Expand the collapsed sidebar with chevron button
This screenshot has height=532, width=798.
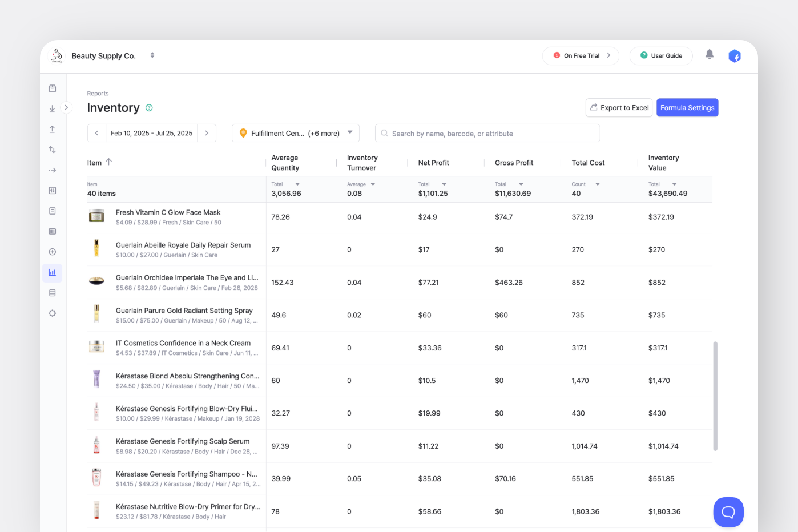click(x=66, y=107)
